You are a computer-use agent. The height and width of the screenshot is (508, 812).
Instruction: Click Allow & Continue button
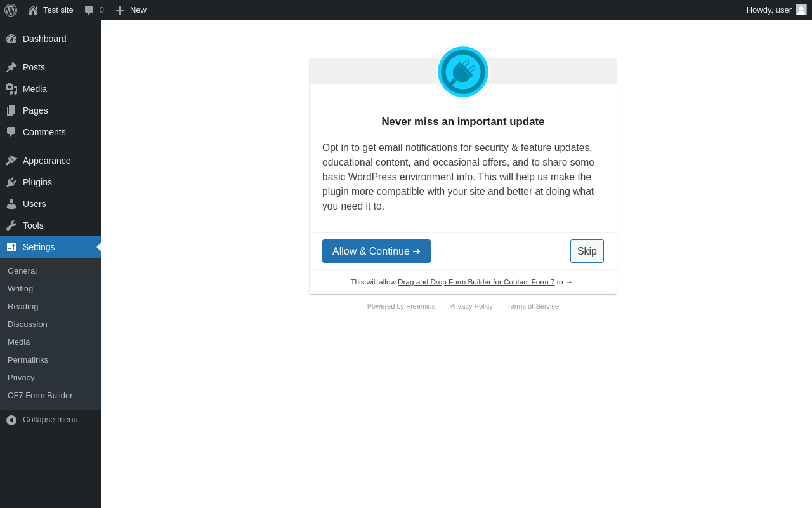point(376,251)
